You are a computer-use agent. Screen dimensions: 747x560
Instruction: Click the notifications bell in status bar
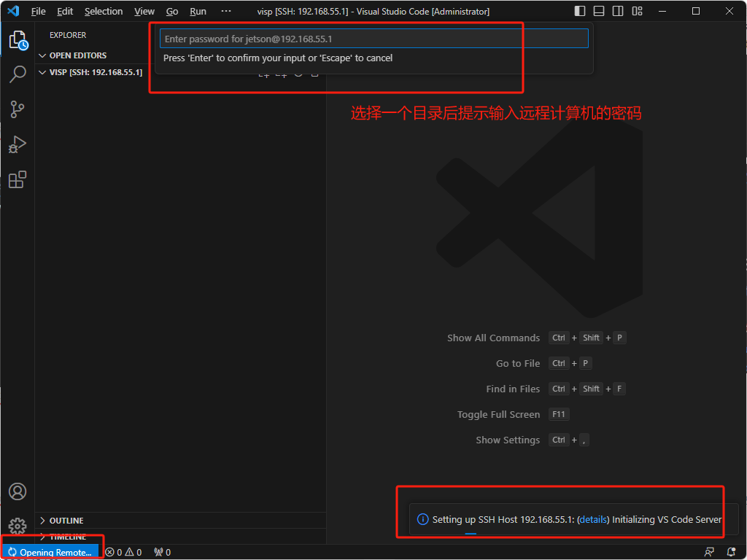731,553
